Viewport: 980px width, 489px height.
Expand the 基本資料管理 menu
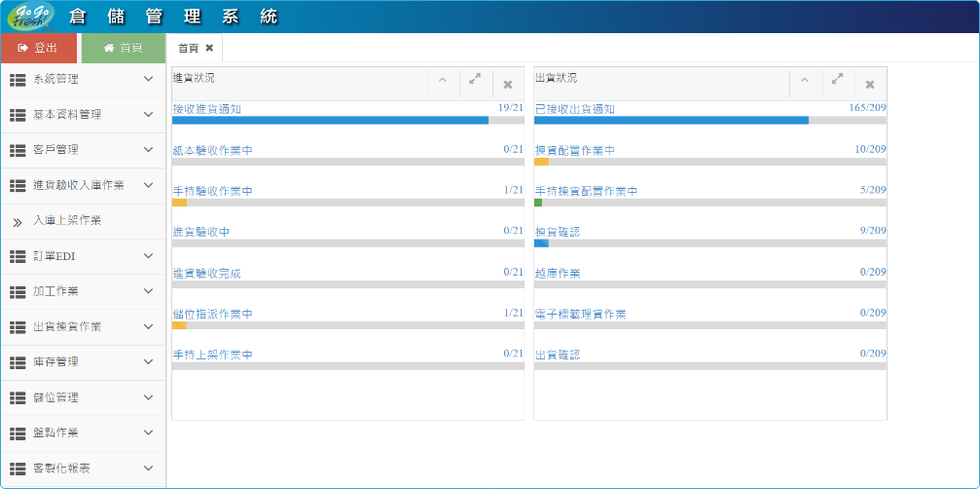click(82, 115)
